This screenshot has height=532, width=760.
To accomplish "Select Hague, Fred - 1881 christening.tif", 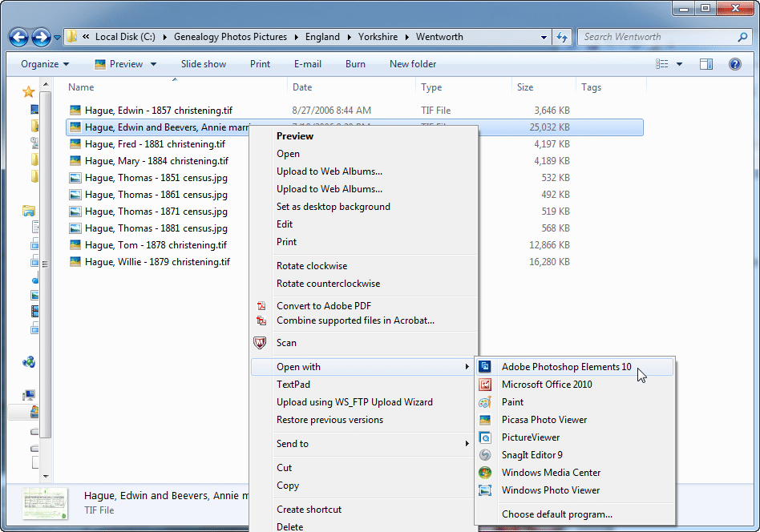I will [x=155, y=144].
